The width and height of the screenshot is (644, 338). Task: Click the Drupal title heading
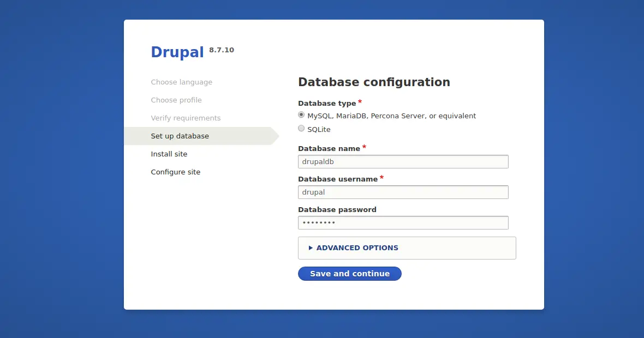point(177,52)
